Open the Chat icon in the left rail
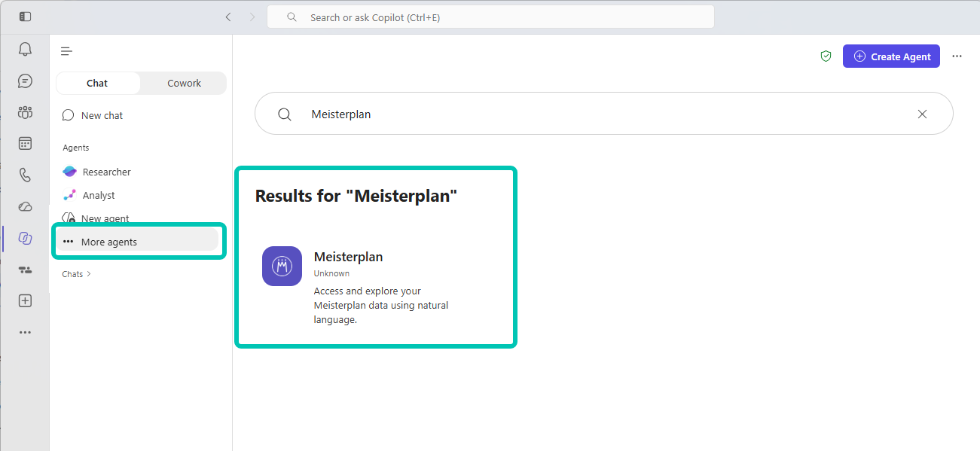Image resolution: width=980 pixels, height=451 pixels. pyautogui.click(x=25, y=81)
